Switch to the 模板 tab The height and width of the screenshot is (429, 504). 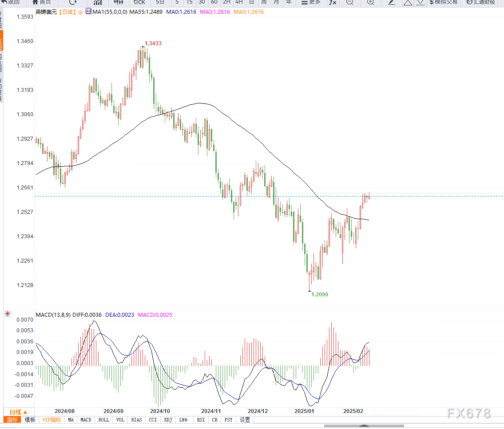click(x=30, y=420)
